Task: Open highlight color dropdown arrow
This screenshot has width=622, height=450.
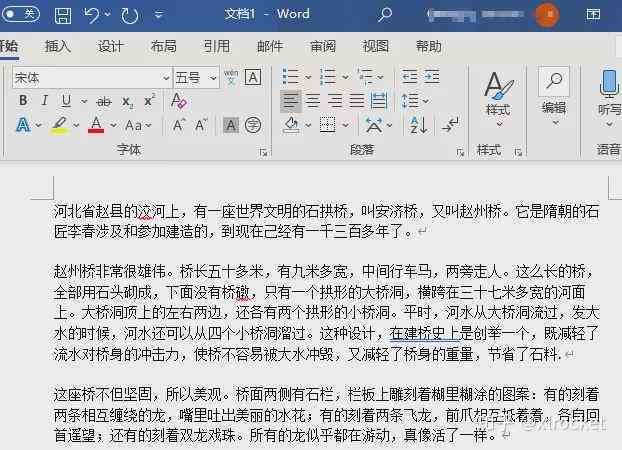Action: pyautogui.click(x=76, y=125)
